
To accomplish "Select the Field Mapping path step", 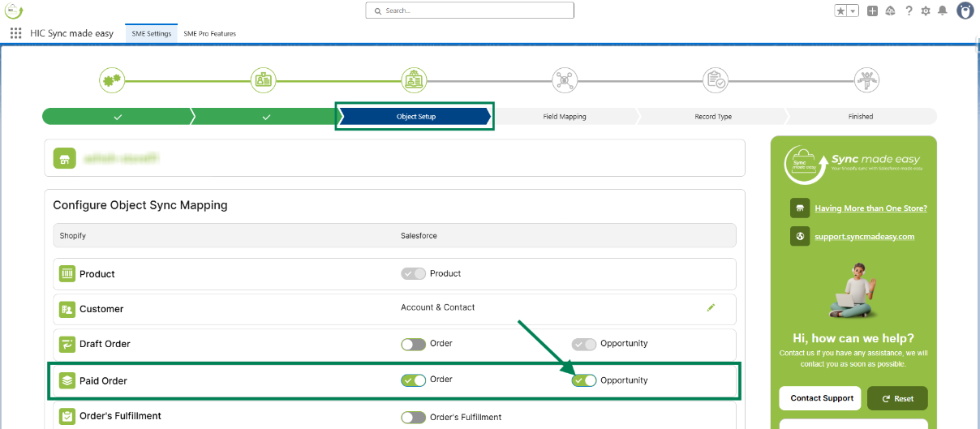I will (565, 117).
